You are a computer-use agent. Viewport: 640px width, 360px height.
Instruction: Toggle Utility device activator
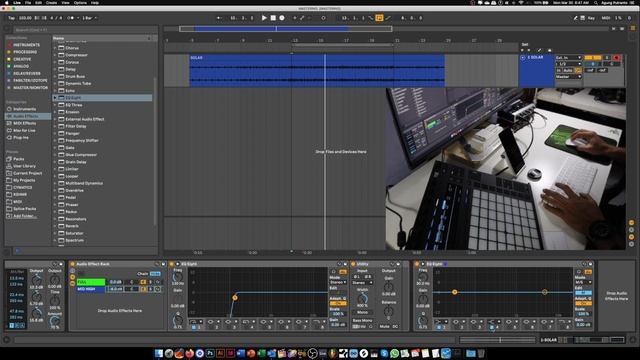[353, 264]
